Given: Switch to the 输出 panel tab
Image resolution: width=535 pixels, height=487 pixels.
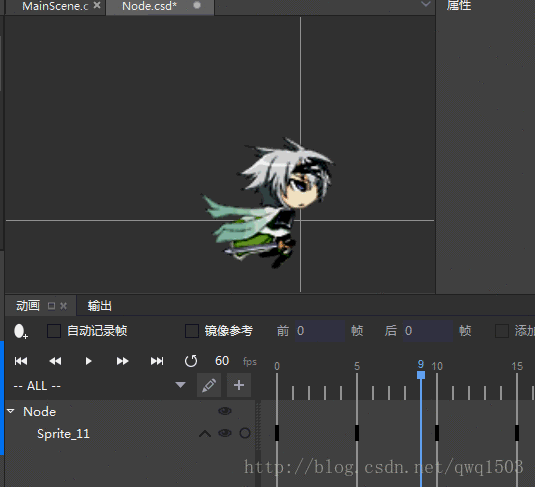Looking at the screenshot, I should (99, 306).
